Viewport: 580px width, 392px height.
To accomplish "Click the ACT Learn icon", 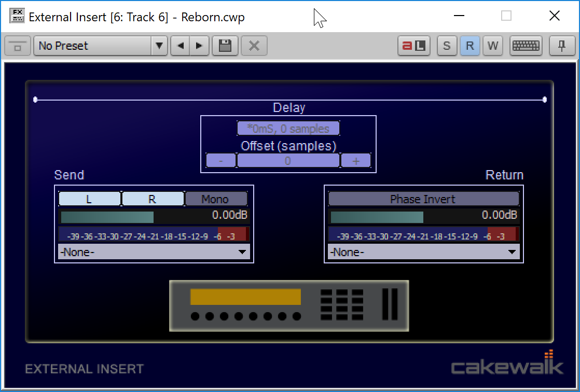I will [x=413, y=46].
